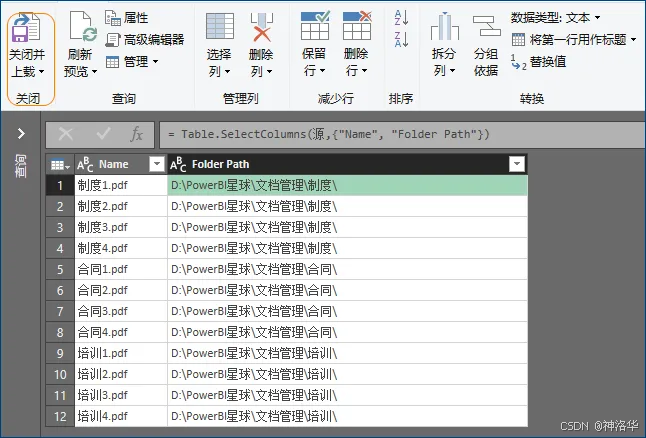
Task: Click the 拆分列 split column icon
Action: coord(445,26)
